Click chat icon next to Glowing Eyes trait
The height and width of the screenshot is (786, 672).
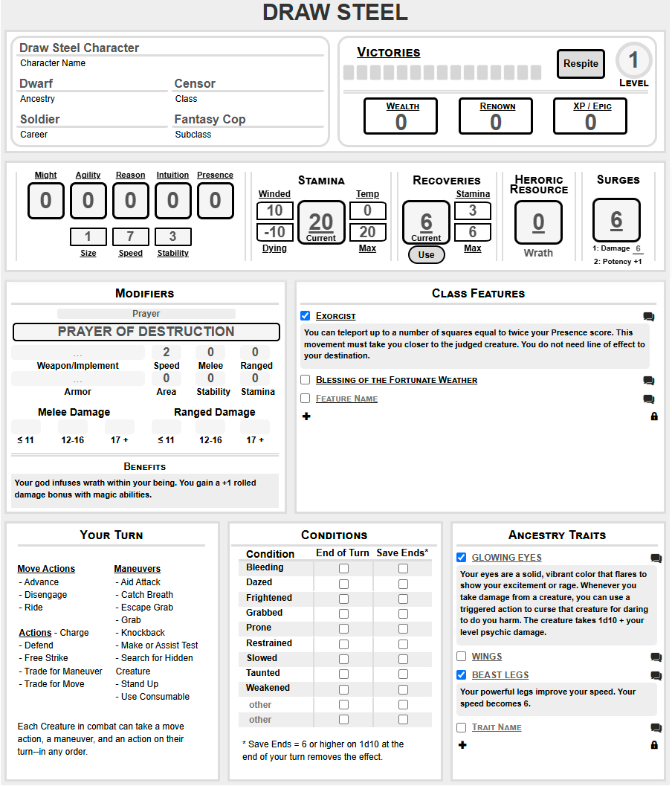[656, 558]
